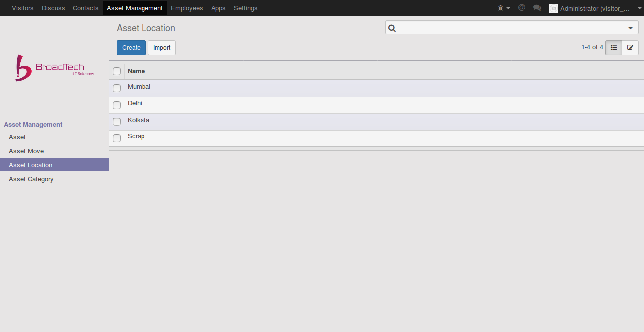Go to the Settings menu
Image resolution: width=644 pixels, height=332 pixels.
pyautogui.click(x=245, y=8)
